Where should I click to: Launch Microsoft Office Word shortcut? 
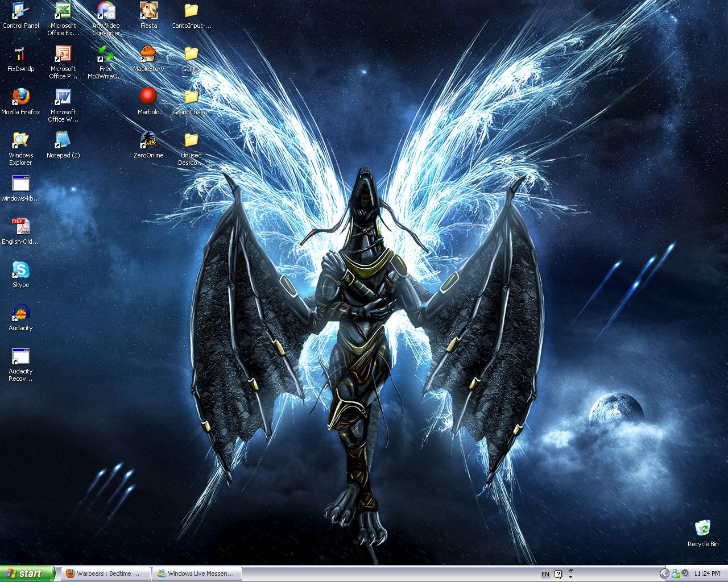[63, 105]
